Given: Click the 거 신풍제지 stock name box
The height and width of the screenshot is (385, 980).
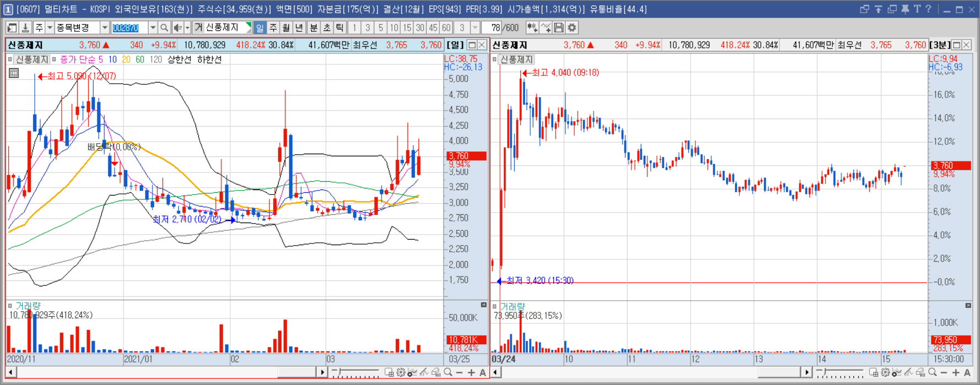Looking at the screenshot, I should point(222,28).
